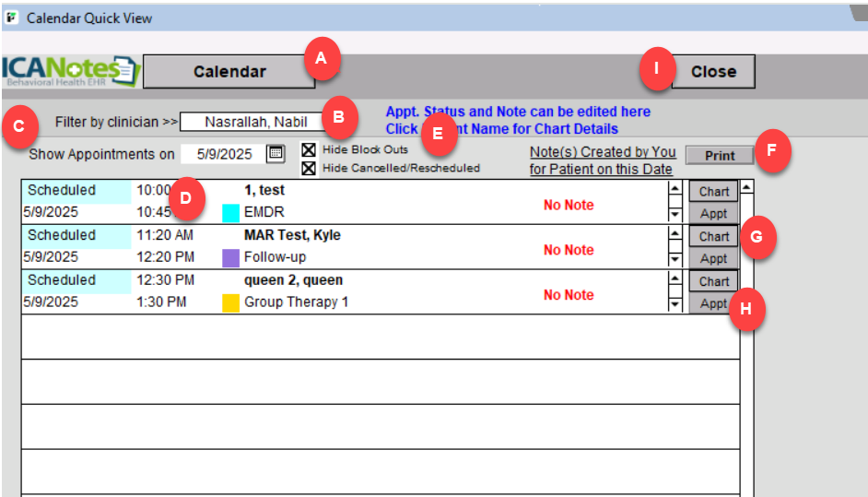
Task: Click the 1:30 PM end time
Action: coord(161,302)
